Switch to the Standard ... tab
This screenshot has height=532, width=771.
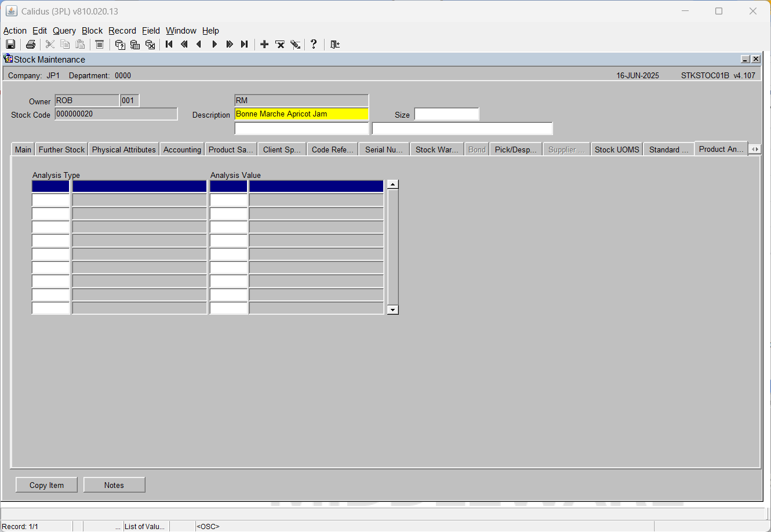[x=668, y=150]
